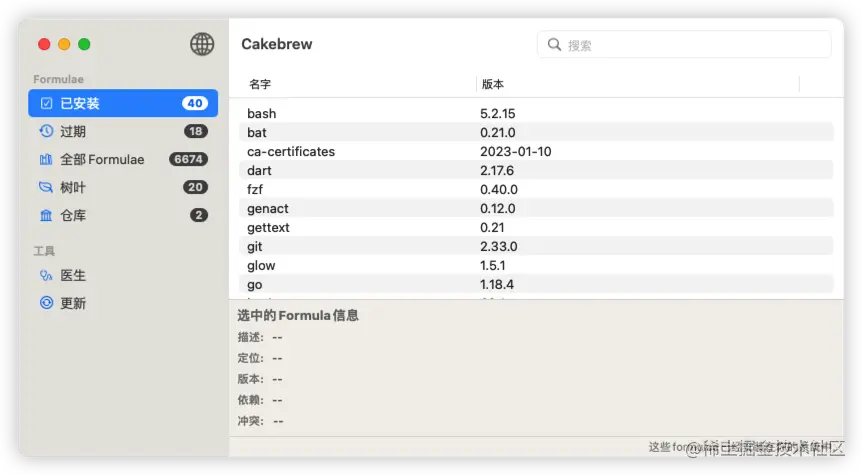The height and width of the screenshot is (475, 862).
Task: Sort by the 版本 column header
Action: click(x=493, y=84)
